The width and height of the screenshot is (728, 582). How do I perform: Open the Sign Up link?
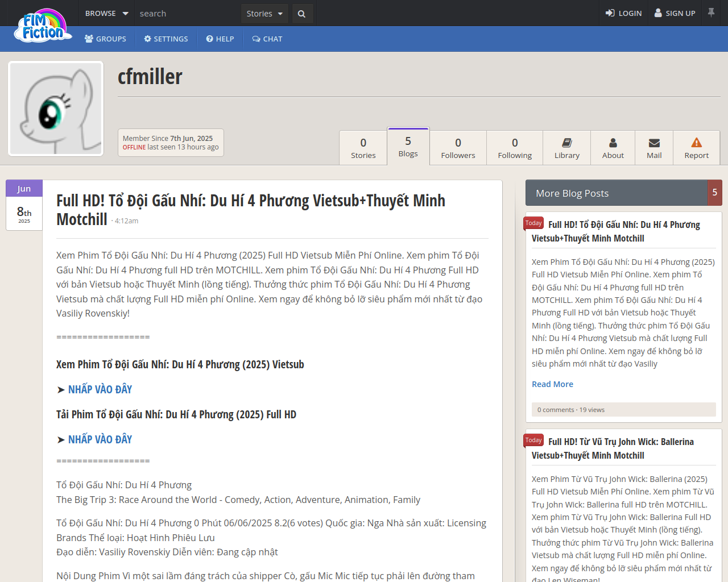[x=675, y=13]
